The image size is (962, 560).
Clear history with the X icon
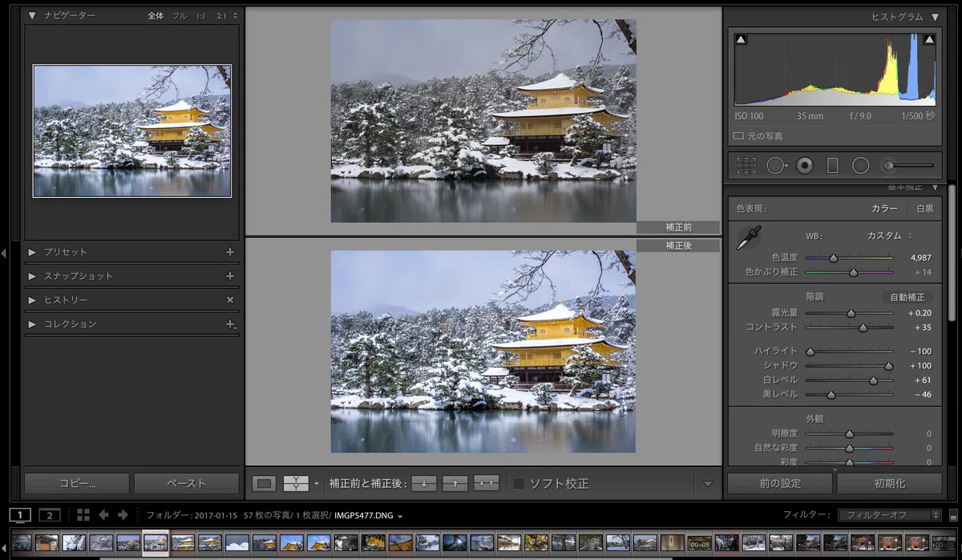[x=230, y=300]
